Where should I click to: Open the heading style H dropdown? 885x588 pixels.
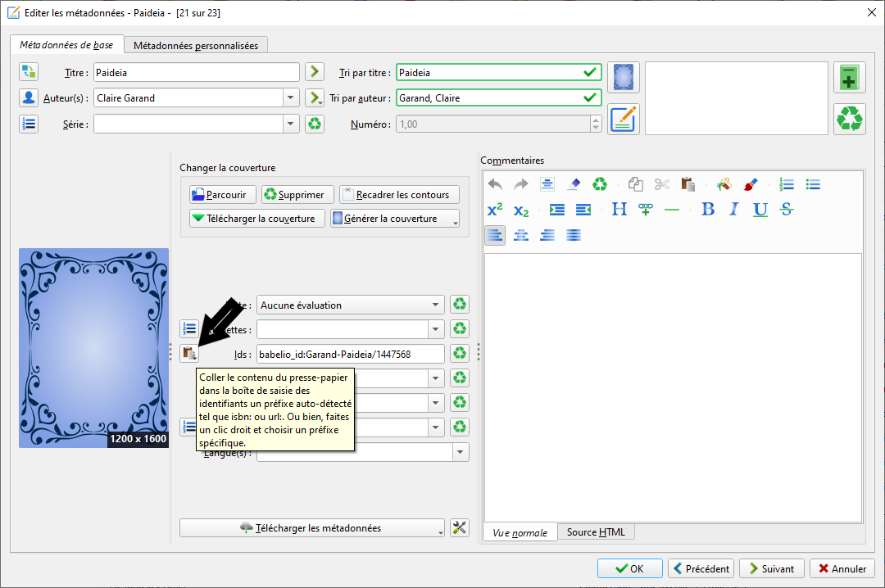point(619,210)
